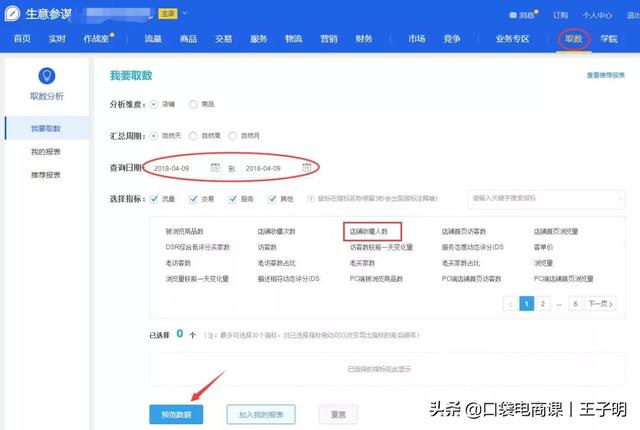
Task: Choose the 店铺首页浏览量 indicator
Action: pyautogui.click(x=556, y=231)
